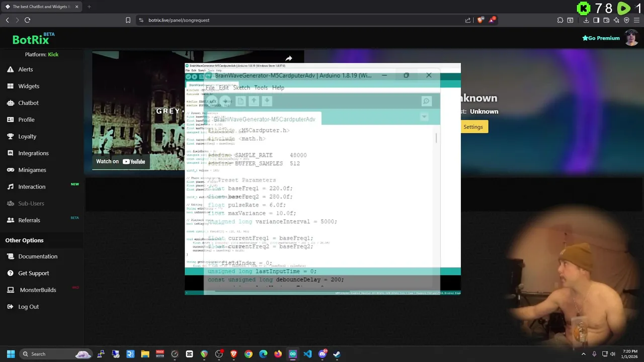
Task: Open the Brave VPN shield icon
Action: (626, 20)
